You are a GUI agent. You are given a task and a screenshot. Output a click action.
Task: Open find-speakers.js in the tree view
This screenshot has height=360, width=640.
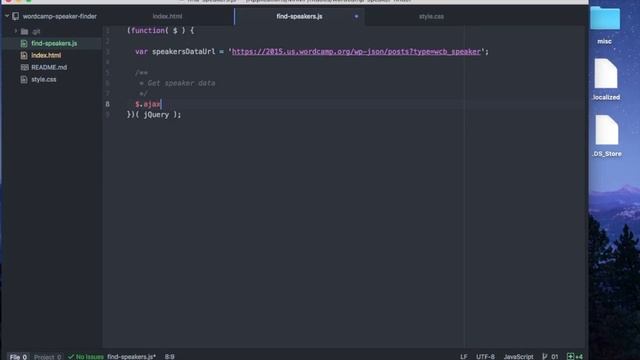point(54,43)
